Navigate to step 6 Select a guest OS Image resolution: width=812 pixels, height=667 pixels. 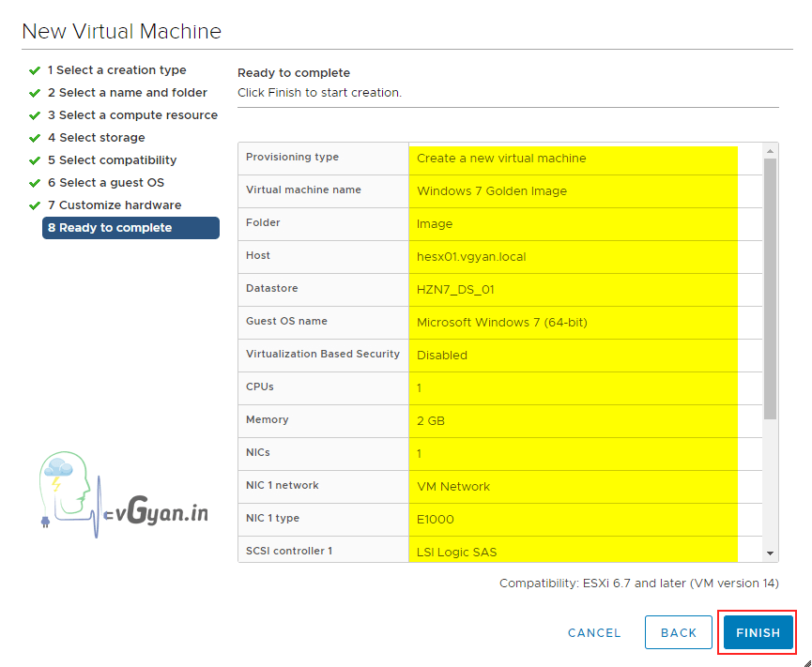(105, 183)
